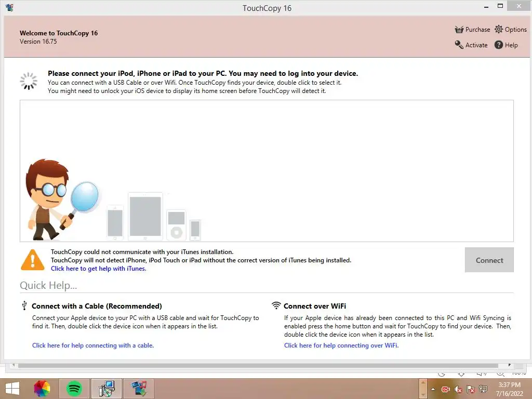532x399 pixels.
Task: Click the Purchase label
Action: pyautogui.click(x=477, y=30)
